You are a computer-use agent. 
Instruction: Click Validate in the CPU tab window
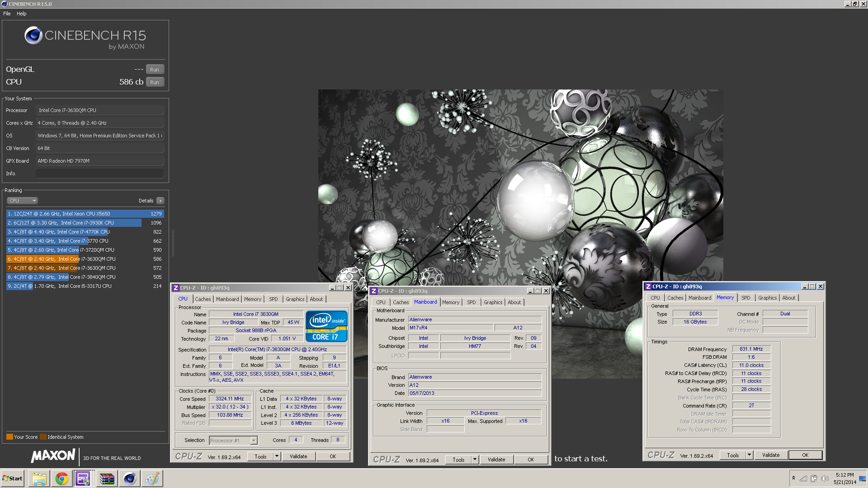298,456
